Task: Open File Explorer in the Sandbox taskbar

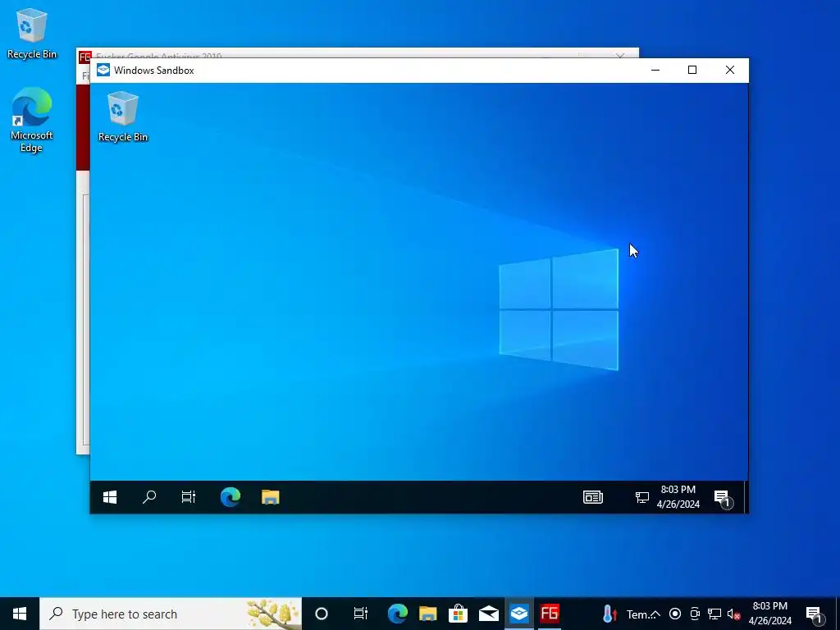Action: point(271,497)
